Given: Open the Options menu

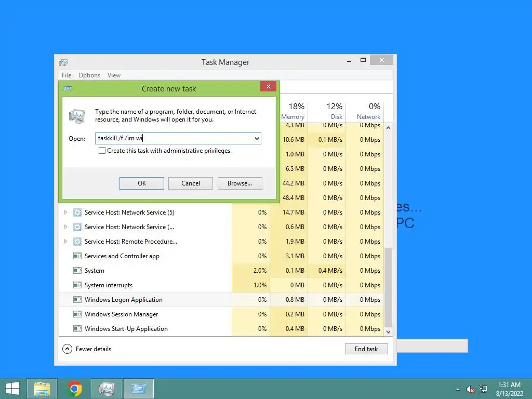Looking at the screenshot, I should point(89,75).
